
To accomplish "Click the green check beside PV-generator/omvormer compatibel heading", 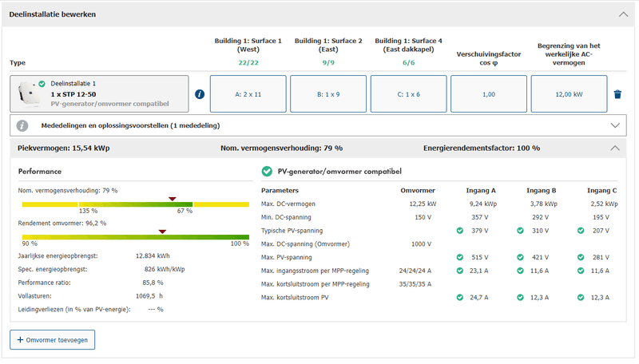I will pyautogui.click(x=268, y=171).
